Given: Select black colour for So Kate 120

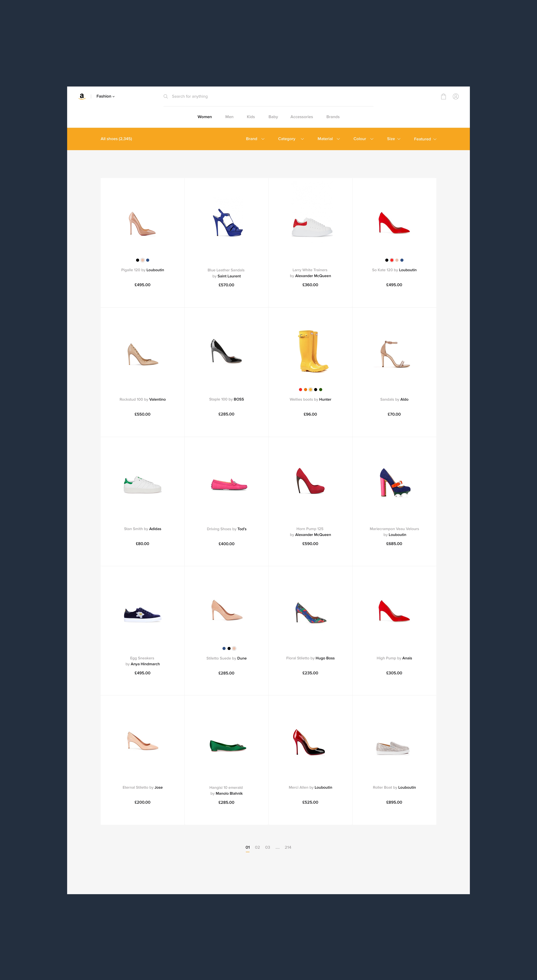Looking at the screenshot, I should click(386, 260).
